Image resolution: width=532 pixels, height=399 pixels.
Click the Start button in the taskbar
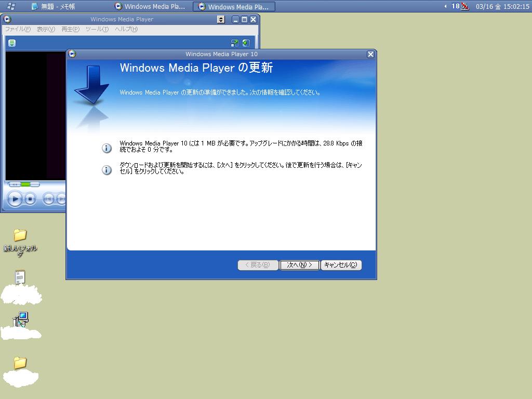click(x=11, y=6)
